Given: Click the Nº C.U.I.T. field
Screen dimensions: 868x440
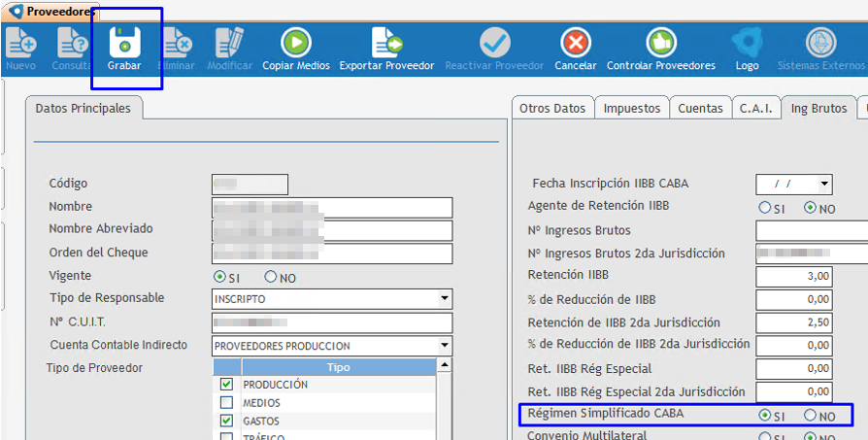Looking at the screenshot, I should [x=332, y=322].
